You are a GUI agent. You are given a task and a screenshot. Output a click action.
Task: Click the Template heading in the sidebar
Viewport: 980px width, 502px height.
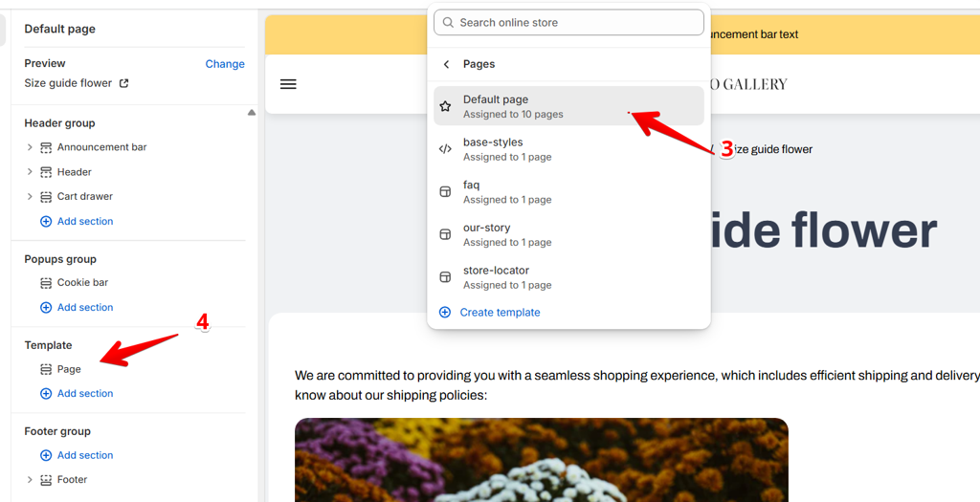48,345
